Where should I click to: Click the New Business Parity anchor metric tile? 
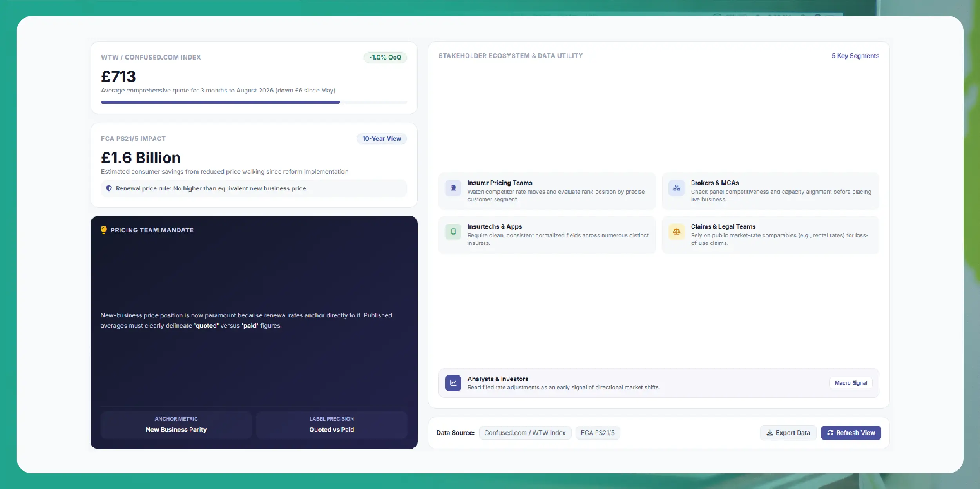point(176,425)
